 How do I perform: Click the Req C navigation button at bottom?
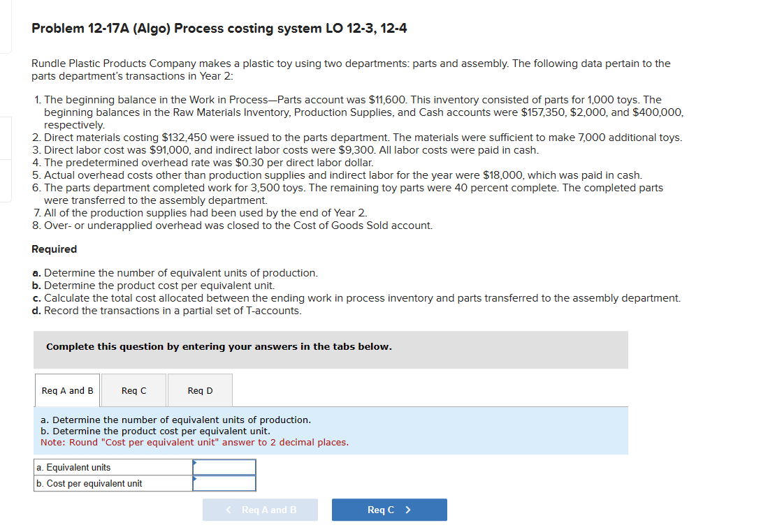[x=389, y=510]
